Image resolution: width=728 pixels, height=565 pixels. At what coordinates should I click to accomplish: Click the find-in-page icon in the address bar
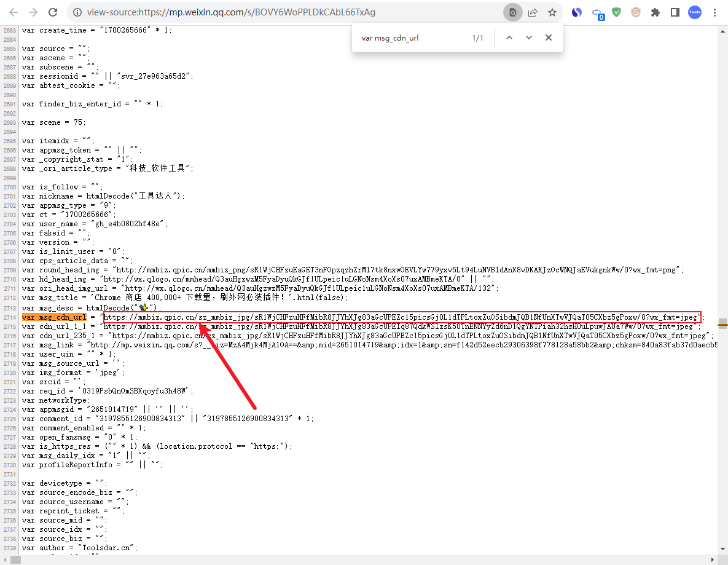(512, 12)
